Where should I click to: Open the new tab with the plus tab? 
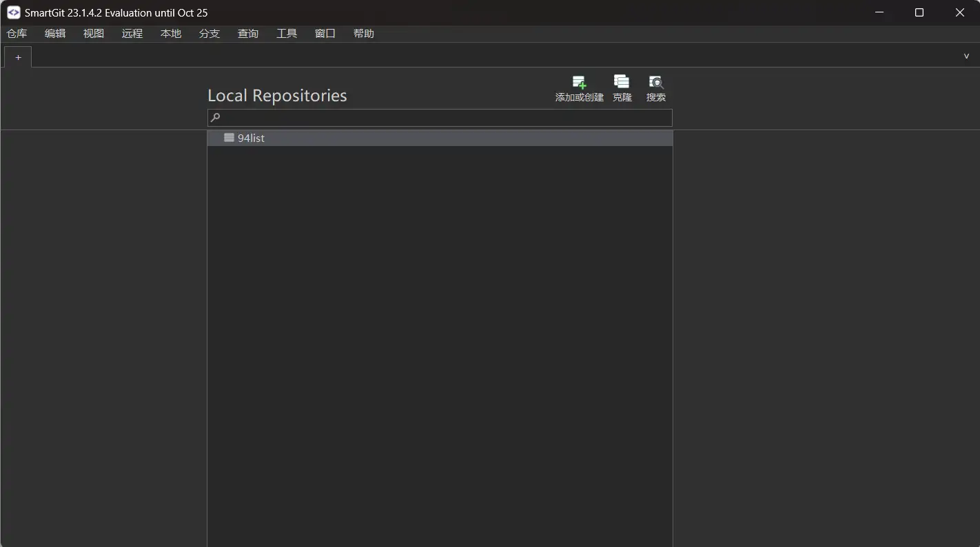click(18, 57)
